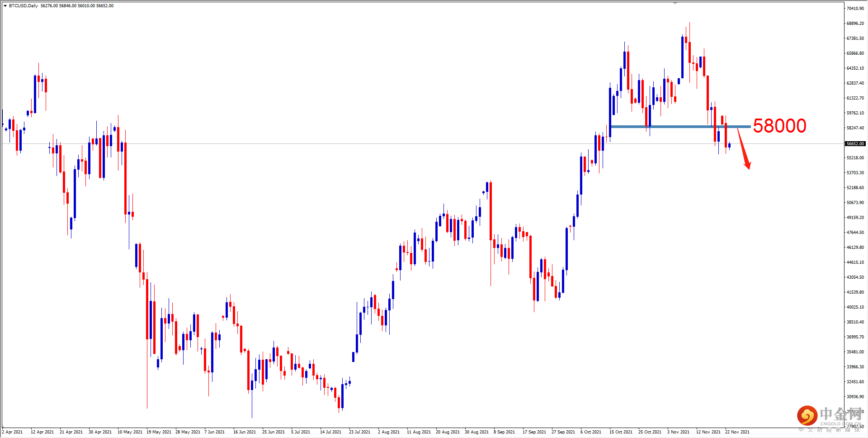Click price axis label 36995.70
Screen dimensions: 868x438
[855, 337]
